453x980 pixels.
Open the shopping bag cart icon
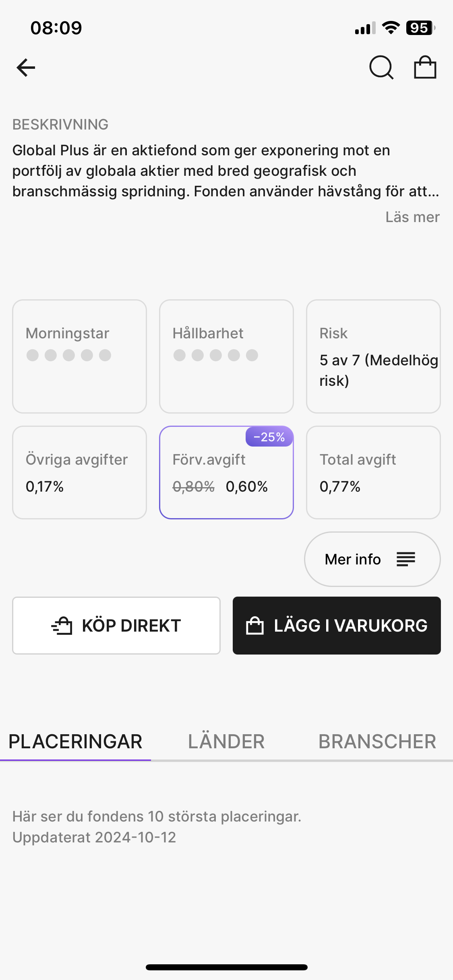(425, 67)
